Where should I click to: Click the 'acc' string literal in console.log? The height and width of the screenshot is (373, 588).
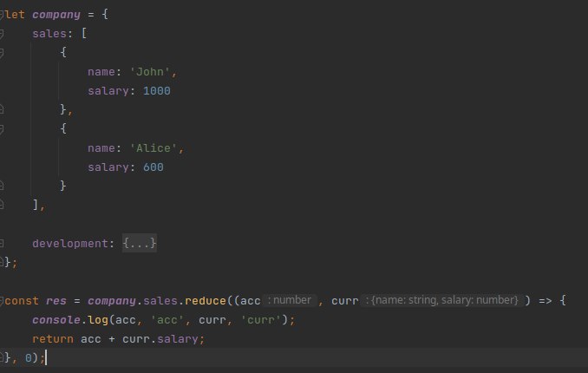click(167, 320)
